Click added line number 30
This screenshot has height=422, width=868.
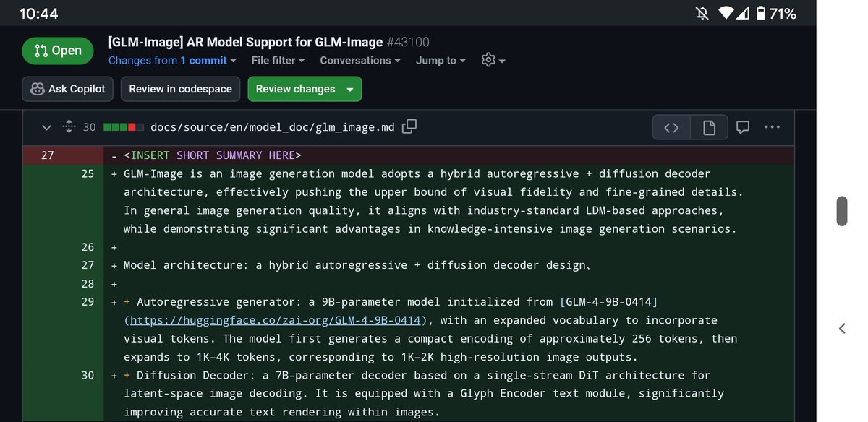point(88,375)
